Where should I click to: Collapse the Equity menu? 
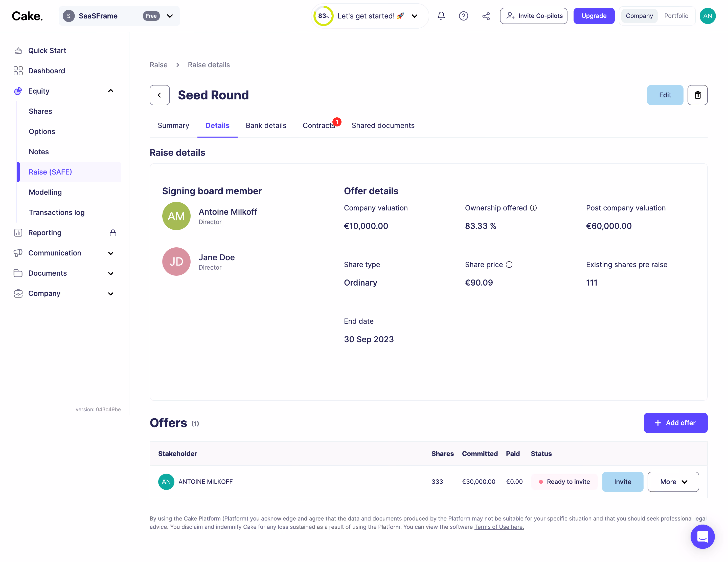(111, 91)
